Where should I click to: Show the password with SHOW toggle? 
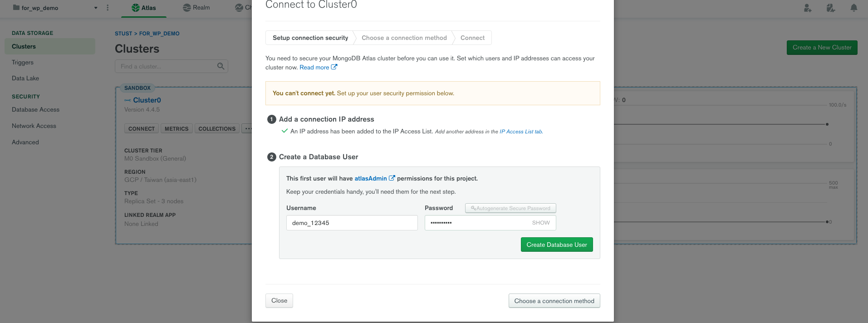pyautogui.click(x=541, y=223)
